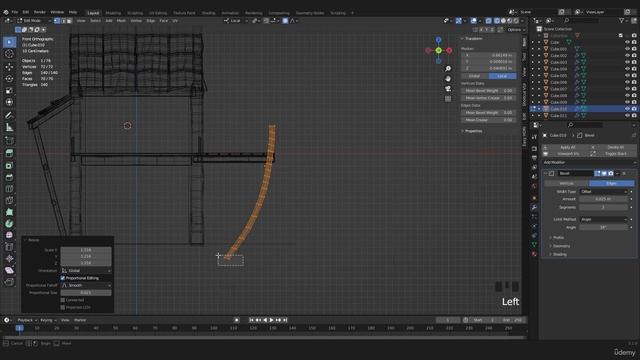Select the Rip Region tool
The height and width of the screenshot is (360, 640).
[9, 282]
